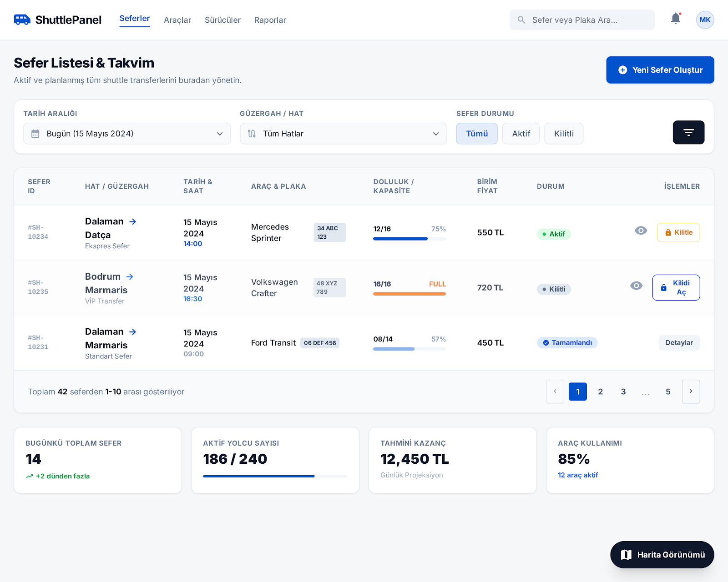Screen dimensions: 728x582
Task: Expand the Tarih Aralığı date dropdown
Action: click(127, 134)
